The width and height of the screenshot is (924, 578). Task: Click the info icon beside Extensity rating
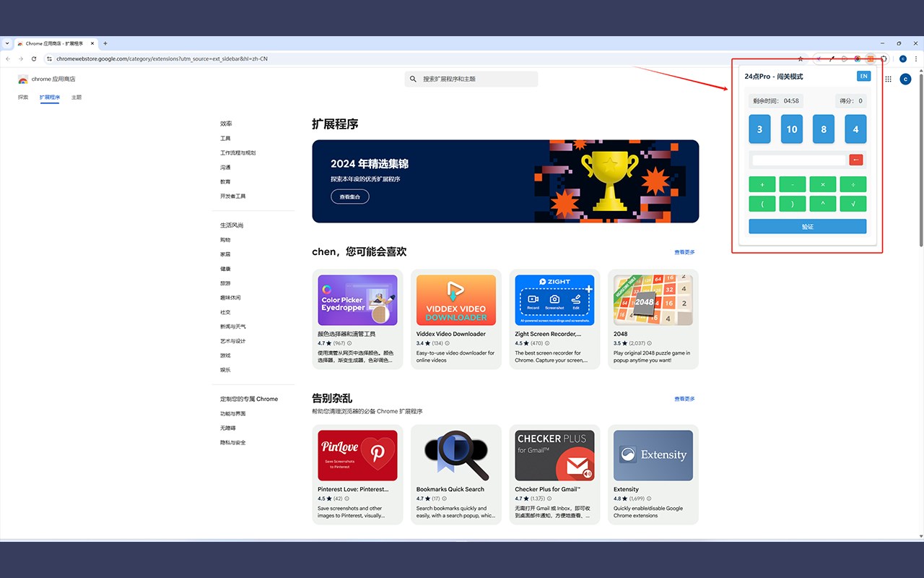[x=649, y=499]
